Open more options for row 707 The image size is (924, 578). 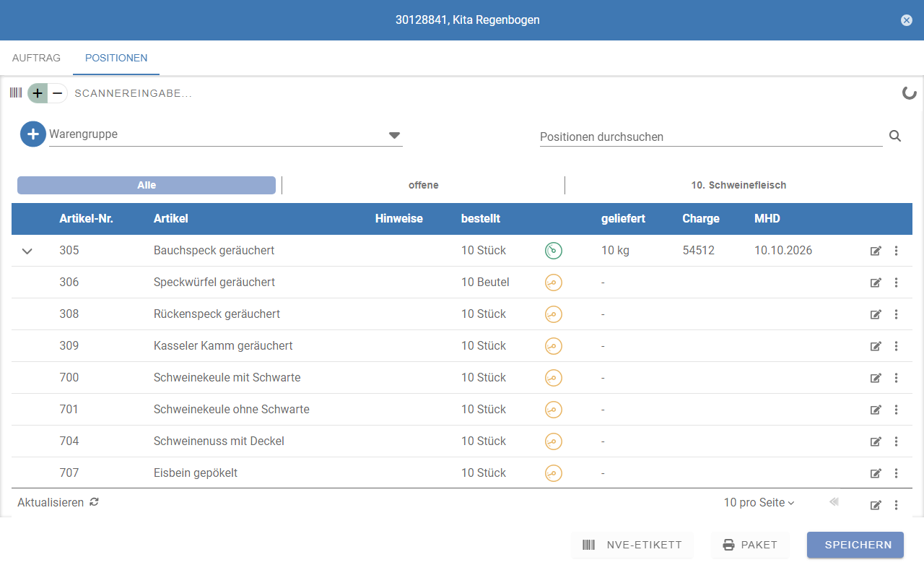coord(896,473)
